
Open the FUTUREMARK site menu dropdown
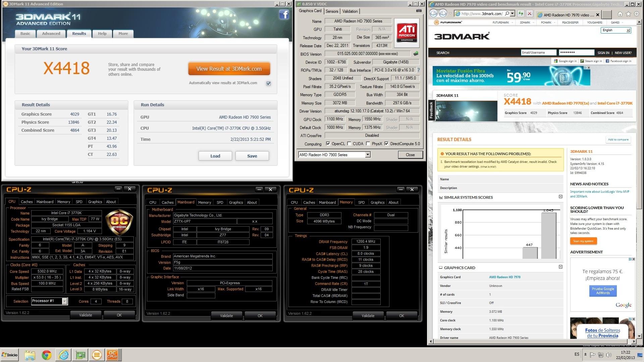[502, 22]
